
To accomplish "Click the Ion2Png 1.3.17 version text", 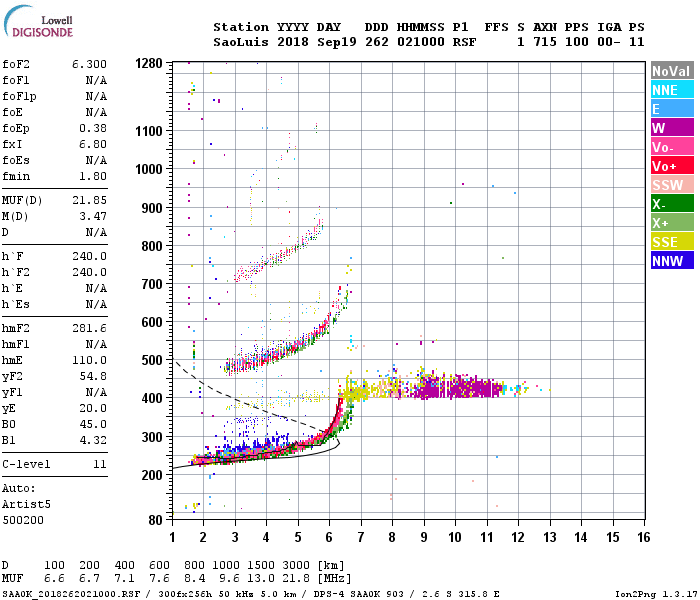I will pyautogui.click(x=656, y=594).
